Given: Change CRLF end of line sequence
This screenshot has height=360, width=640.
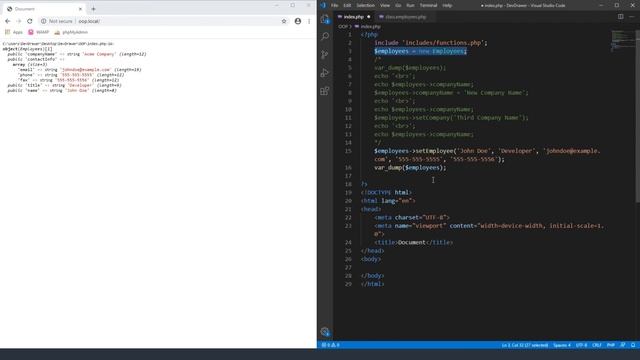Looking at the screenshot, I should [597, 345].
